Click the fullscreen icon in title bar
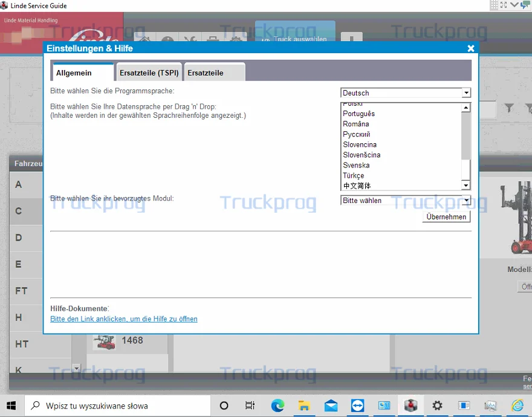The image size is (532, 417). tap(504, 5)
